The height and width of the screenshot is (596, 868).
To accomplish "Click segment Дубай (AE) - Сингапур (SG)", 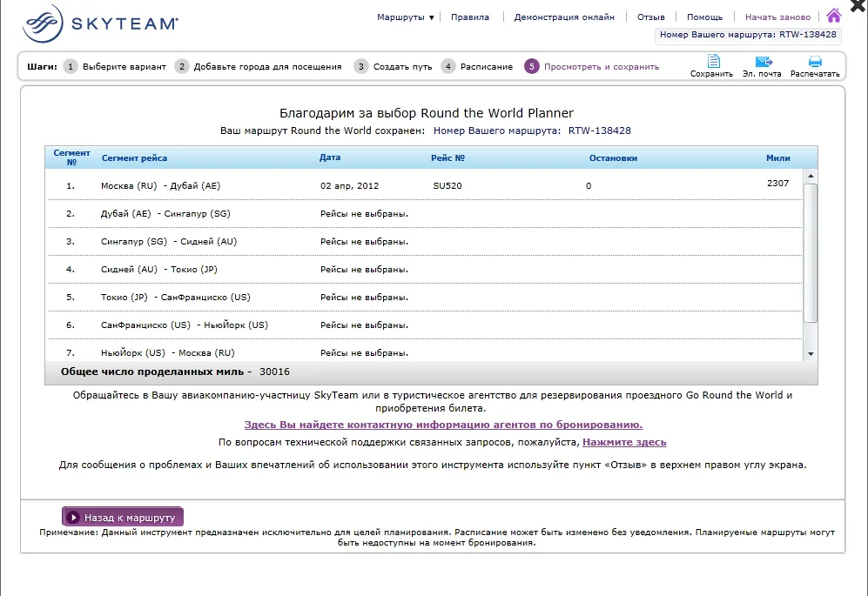I will coord(165,214).
